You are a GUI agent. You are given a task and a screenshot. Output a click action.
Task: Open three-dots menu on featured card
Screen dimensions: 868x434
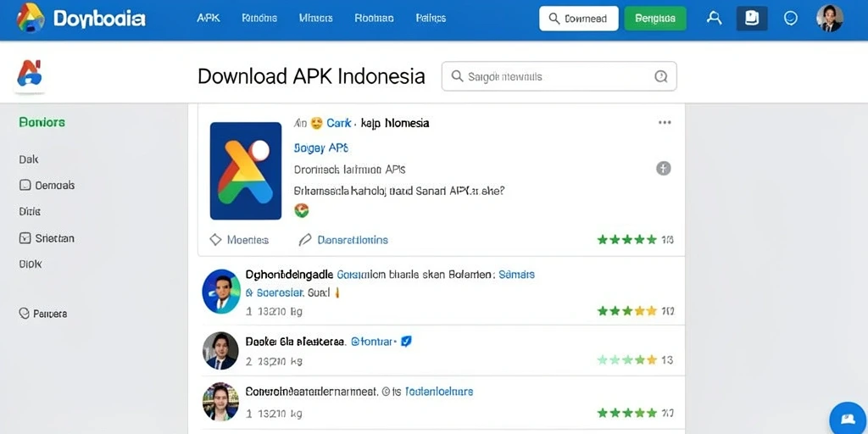click(x=665, y=123)
